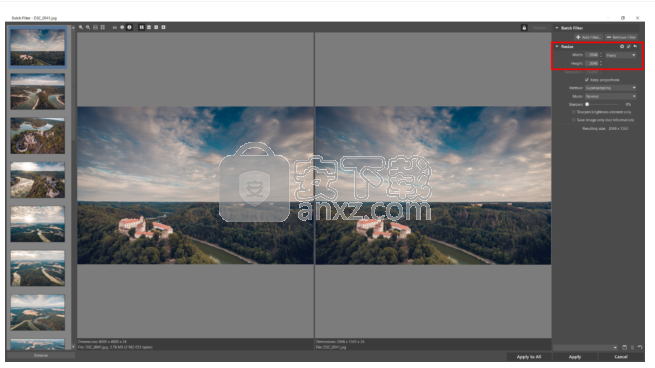Open the Method Supersampling dropdown
The width and height of the screenshot is (655, 368).
[x=610, y=88]
